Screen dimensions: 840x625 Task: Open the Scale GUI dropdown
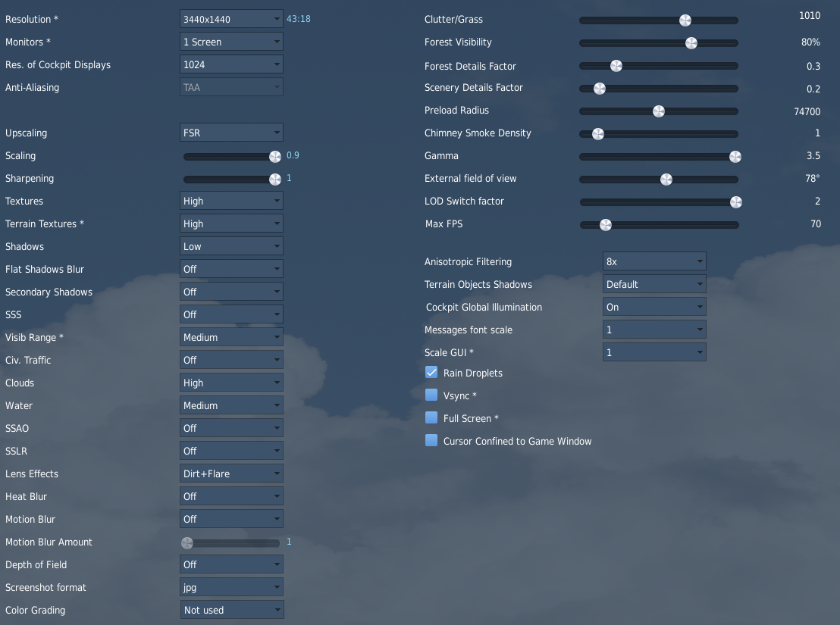click(654, 352)
